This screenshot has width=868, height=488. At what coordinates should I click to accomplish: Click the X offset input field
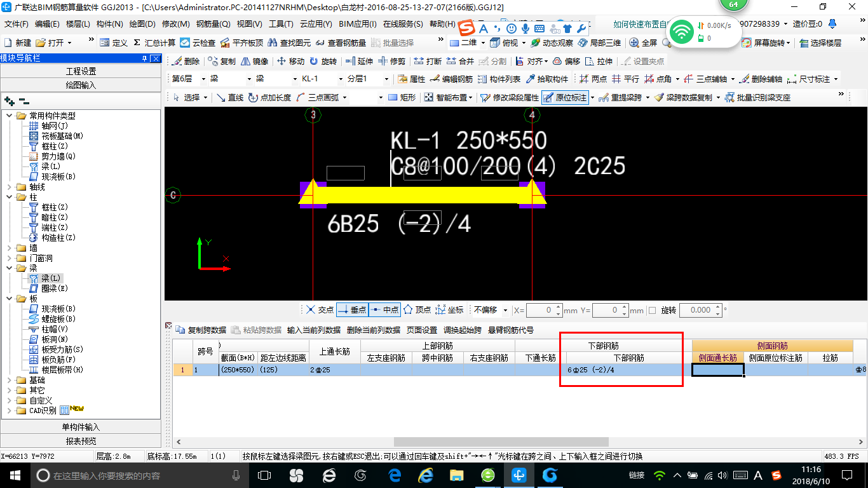pos(545,310)
